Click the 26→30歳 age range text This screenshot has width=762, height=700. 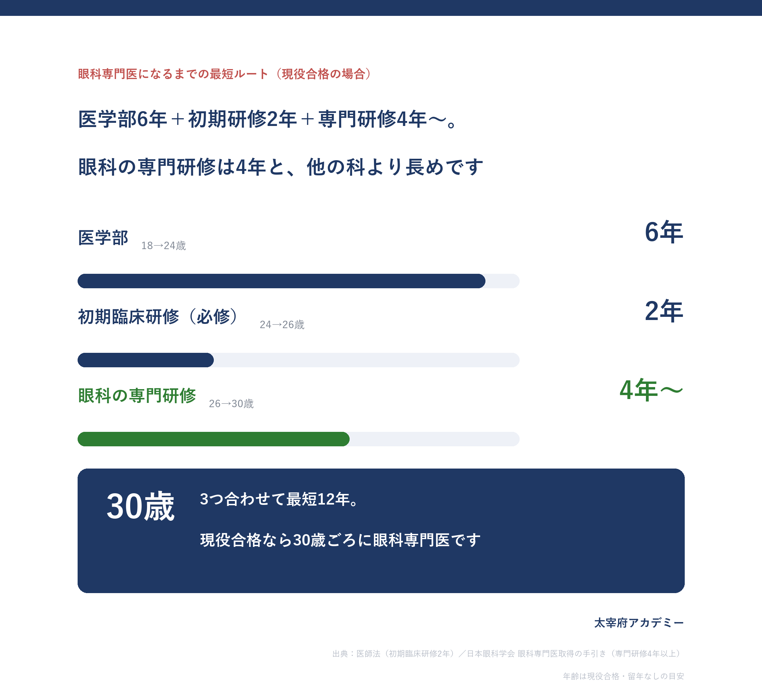coord(231,404)
